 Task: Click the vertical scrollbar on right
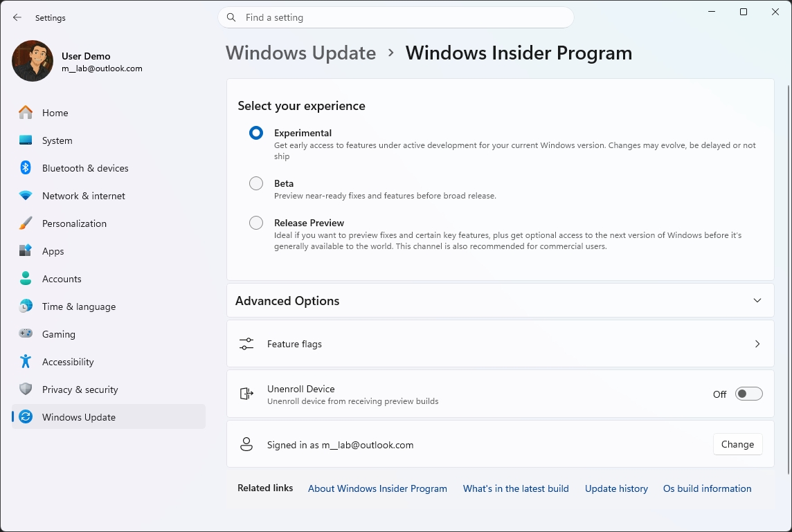[789, 280]
